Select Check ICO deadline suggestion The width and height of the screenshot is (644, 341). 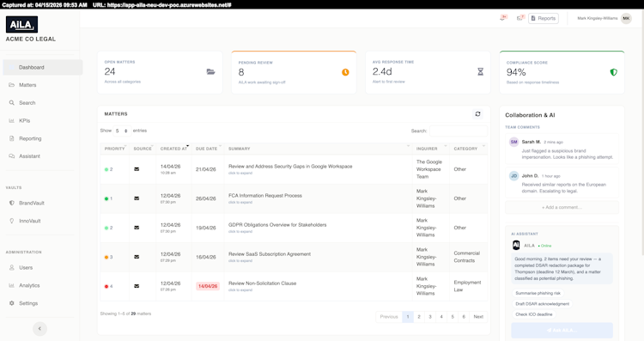coord(534,314)
